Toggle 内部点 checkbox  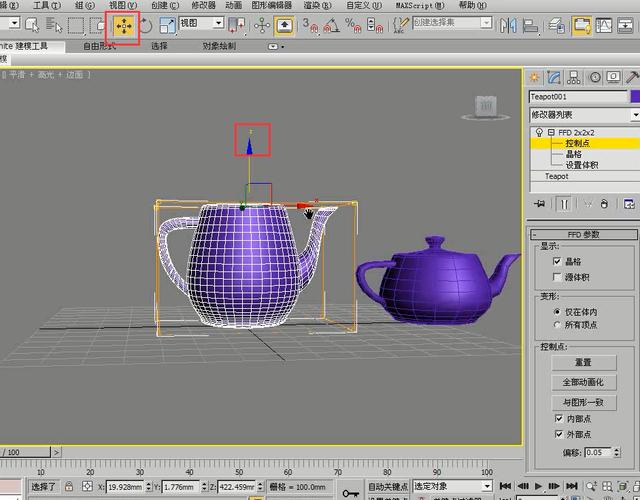[559, 418]
